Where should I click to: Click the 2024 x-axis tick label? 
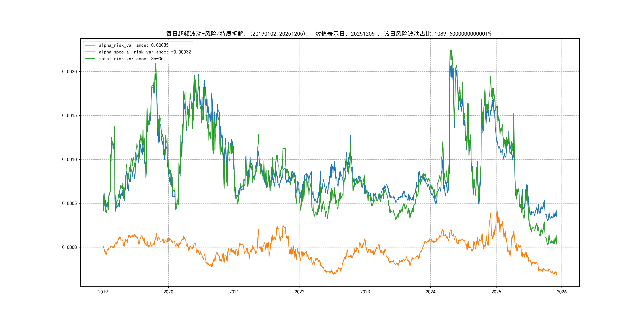[x=431, y=292]
